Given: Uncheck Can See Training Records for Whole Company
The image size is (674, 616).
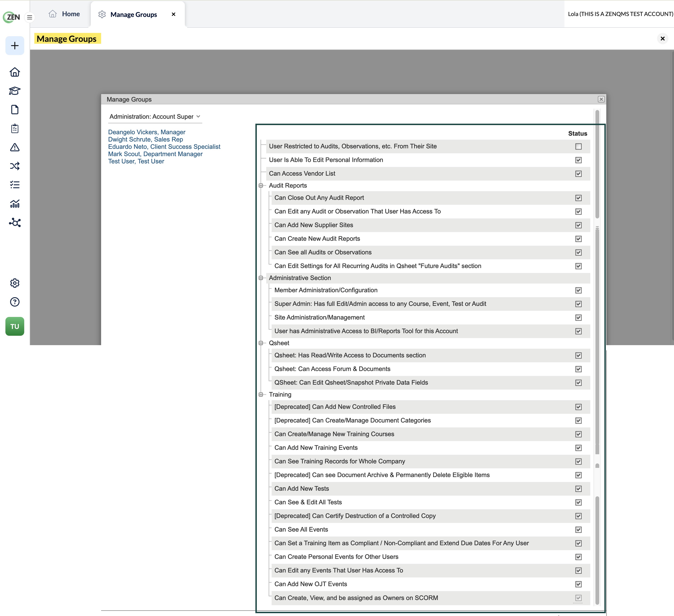Looking at the screenshot, I should [578, 462].
